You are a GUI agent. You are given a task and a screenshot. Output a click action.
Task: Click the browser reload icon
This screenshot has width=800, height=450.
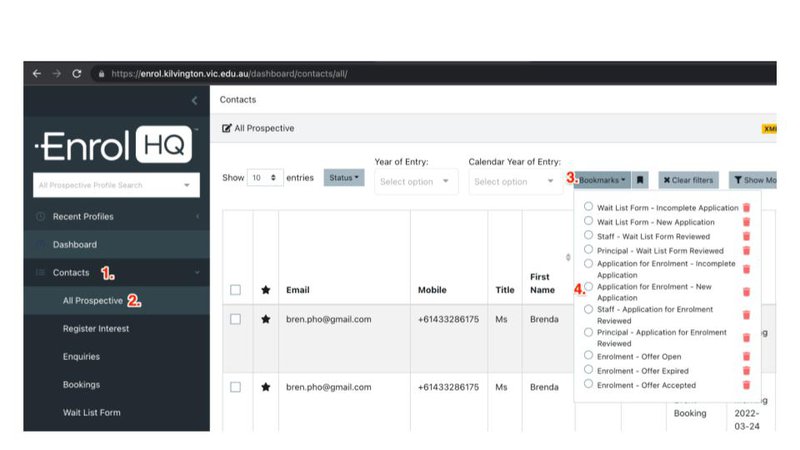[77, 74]
